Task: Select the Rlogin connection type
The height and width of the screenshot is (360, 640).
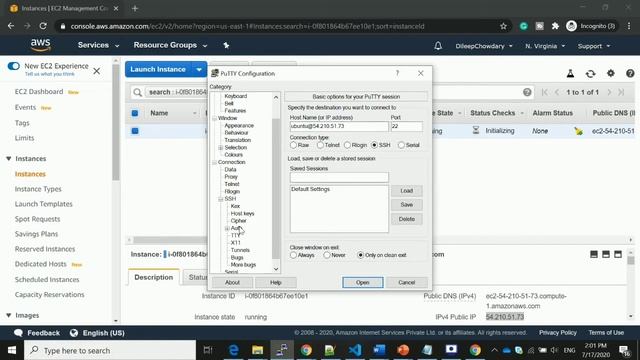Action: (x=347, y=145)
